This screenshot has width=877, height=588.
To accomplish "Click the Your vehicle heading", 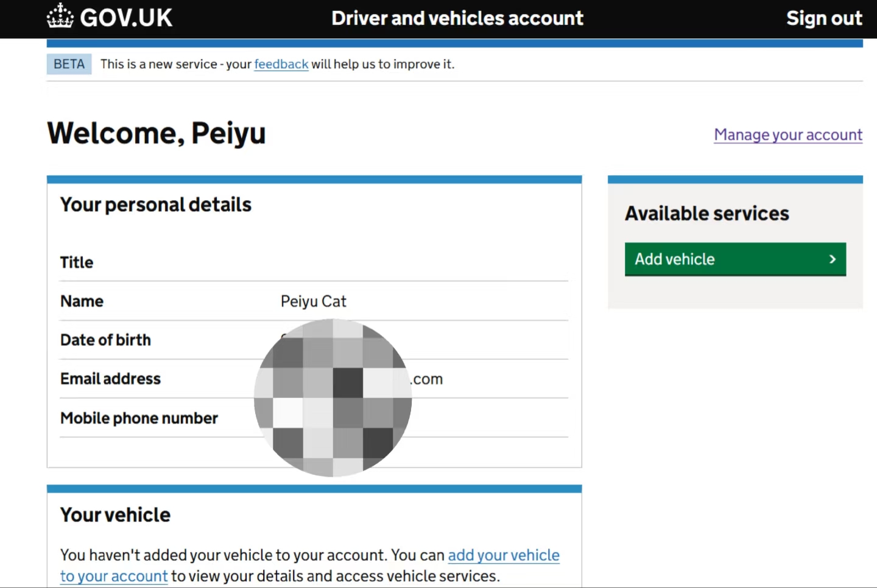I will click(115, 515).
